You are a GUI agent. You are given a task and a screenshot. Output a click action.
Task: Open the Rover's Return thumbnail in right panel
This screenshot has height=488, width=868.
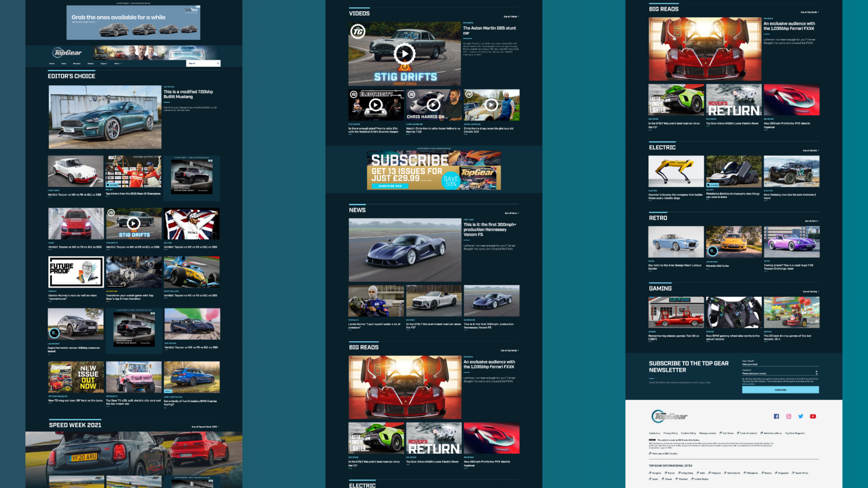point(734,100)
